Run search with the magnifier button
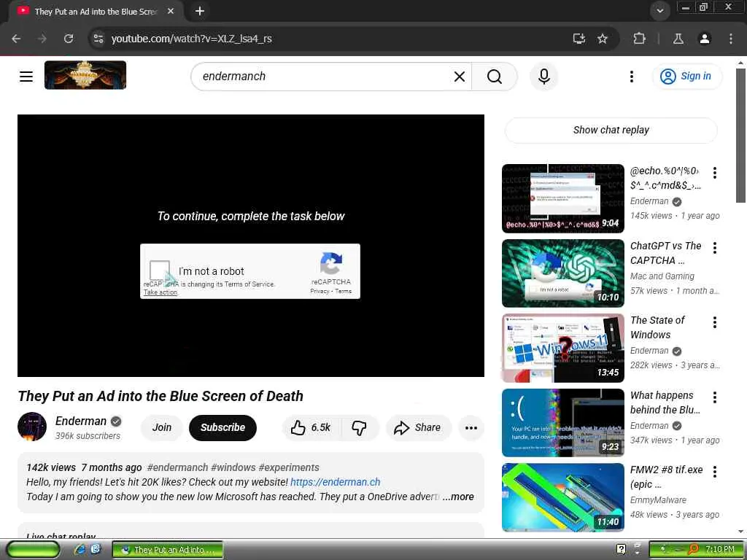The height and width of the screenshot is (560, 747). 495,76
